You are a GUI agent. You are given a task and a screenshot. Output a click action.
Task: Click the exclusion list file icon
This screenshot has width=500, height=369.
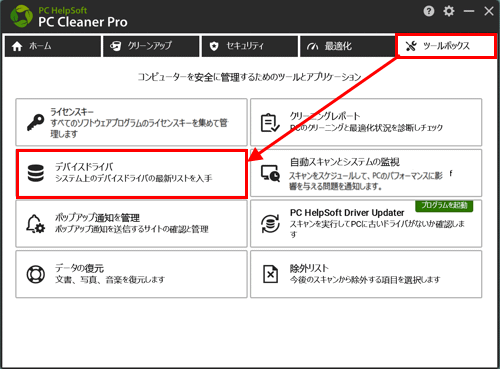pos(270,274)
